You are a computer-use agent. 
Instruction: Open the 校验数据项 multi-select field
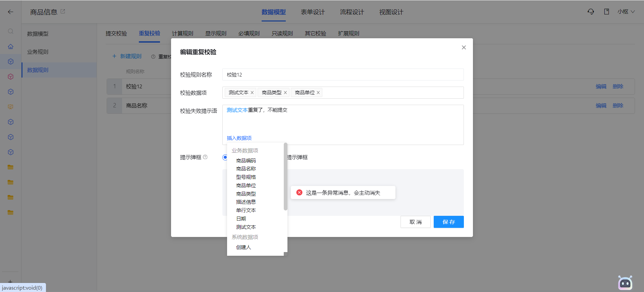[343, 93]
